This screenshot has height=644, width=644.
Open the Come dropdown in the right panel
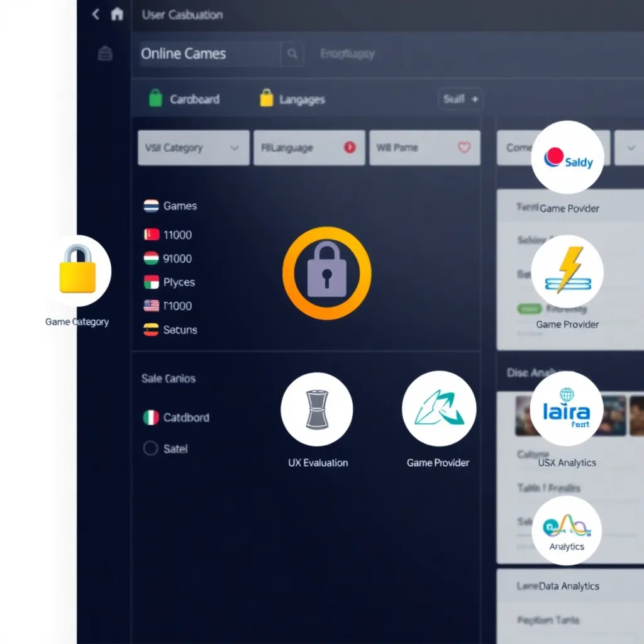[x=519, y=148]
